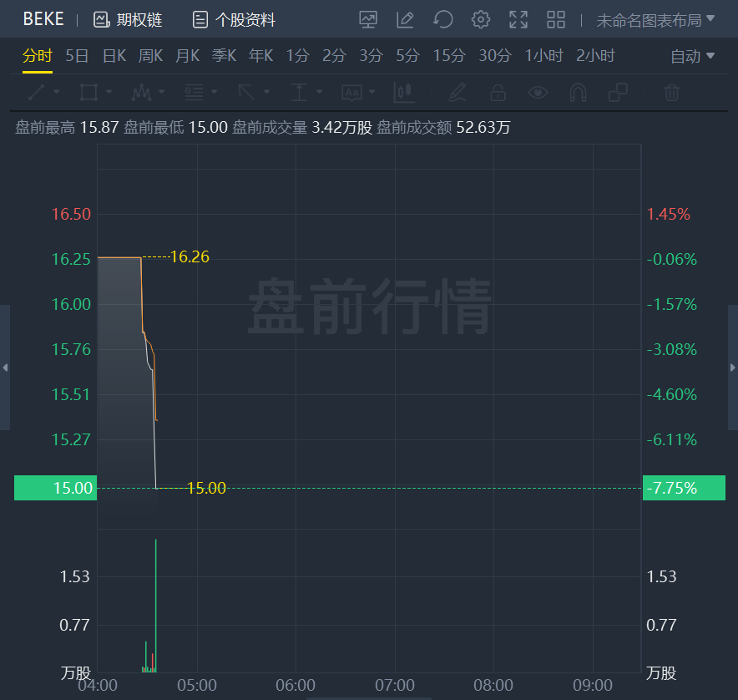The height and width of the screenshot is (700, 738).
Task: Select the Fibonacci lines tool
Action: [x=194, y=93]
